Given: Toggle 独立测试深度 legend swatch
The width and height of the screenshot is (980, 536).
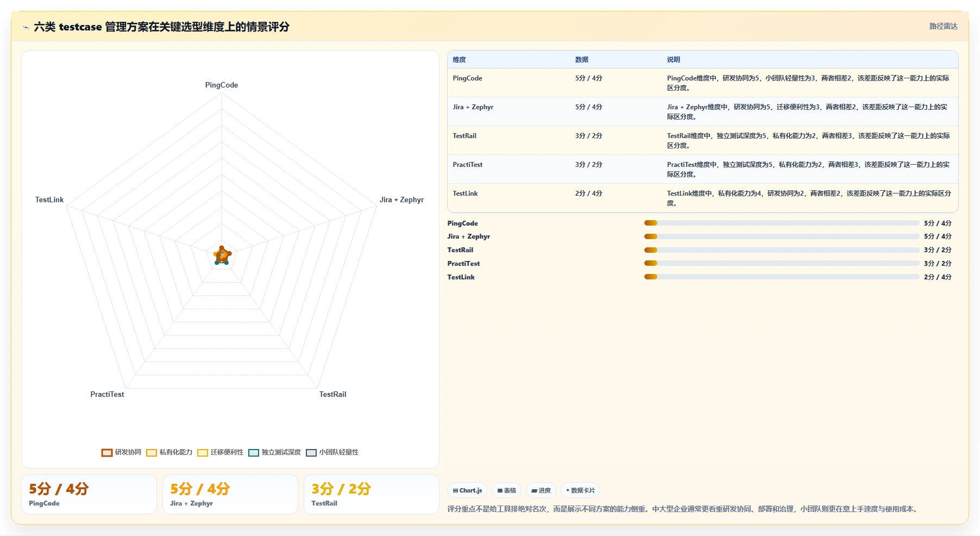Looking at the screenshot, I should [x=254, y=452].
